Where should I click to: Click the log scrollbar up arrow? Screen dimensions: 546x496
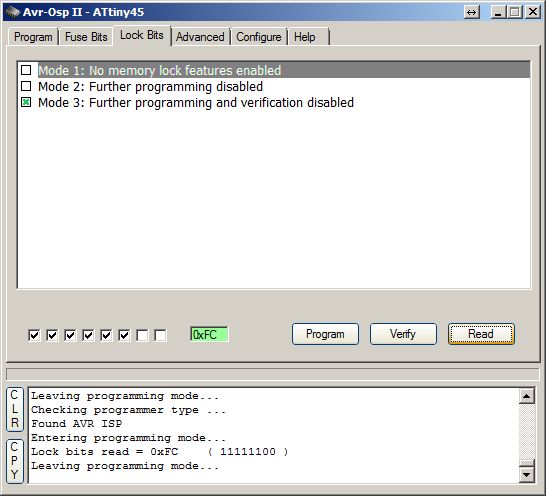pos(526,396)
